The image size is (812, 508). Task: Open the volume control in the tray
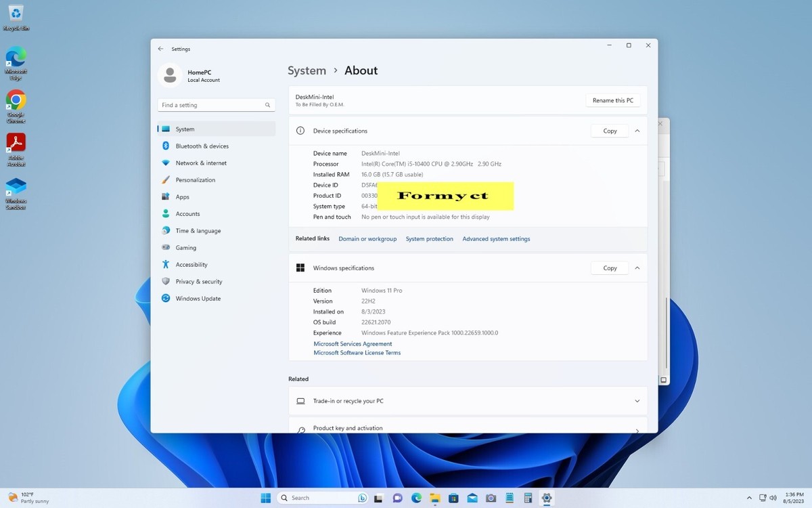[772, 498]
